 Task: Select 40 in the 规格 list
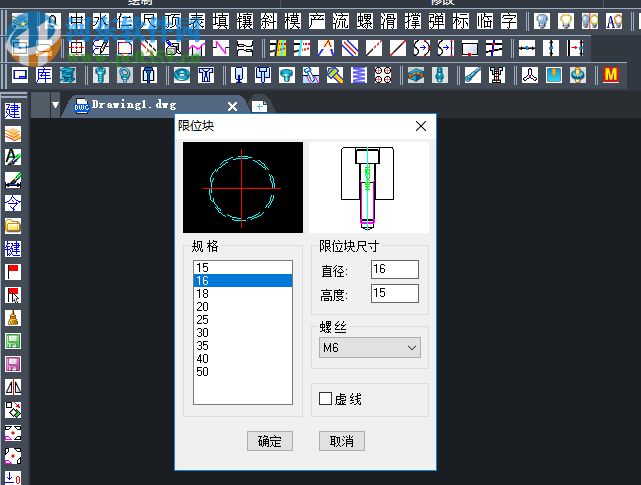point(243,359)
